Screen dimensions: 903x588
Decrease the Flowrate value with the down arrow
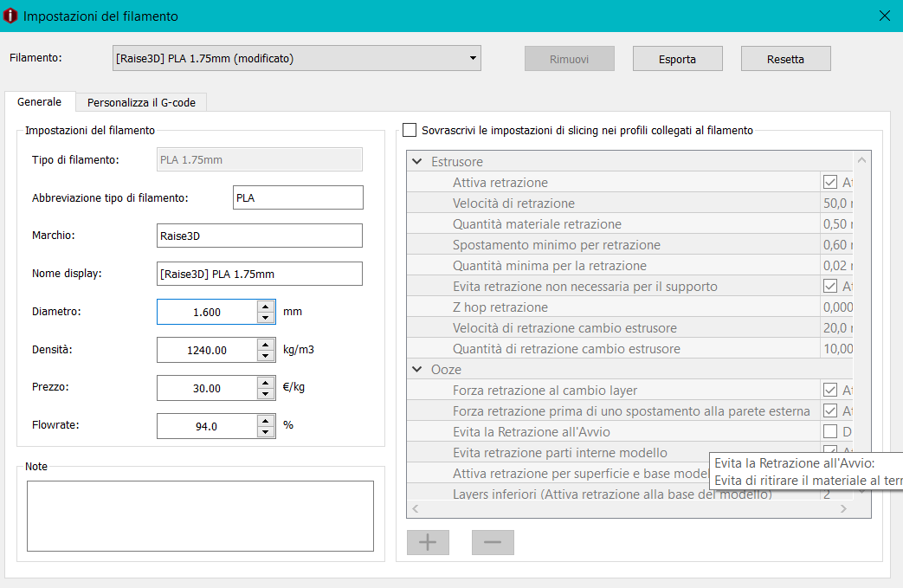[266, 431]
